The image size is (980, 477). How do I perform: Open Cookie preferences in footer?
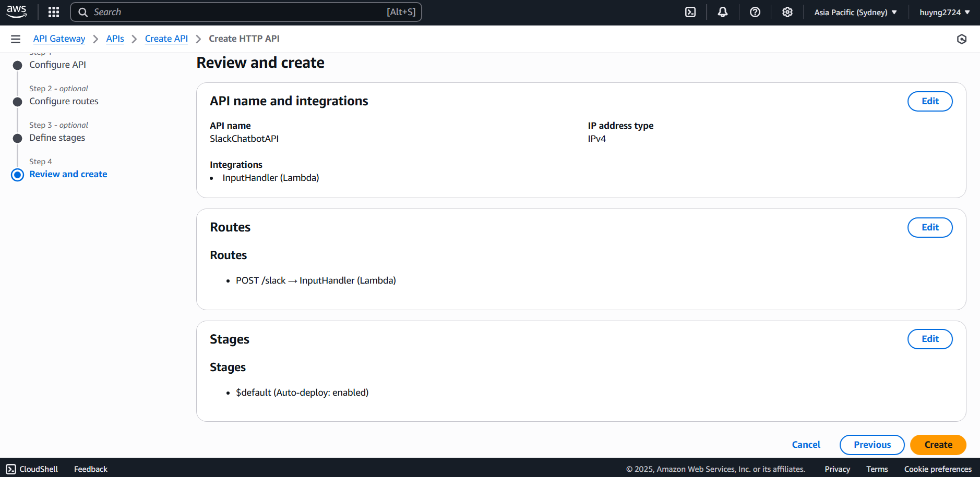point(938,469)
